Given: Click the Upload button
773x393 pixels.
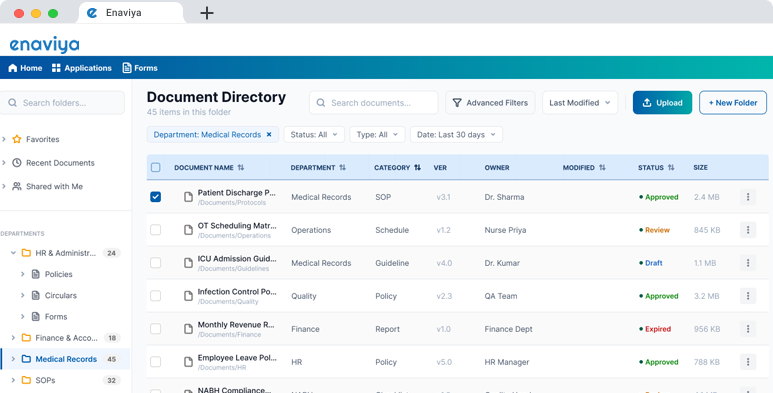Looking at the screenshot, I should click(662, 103).
